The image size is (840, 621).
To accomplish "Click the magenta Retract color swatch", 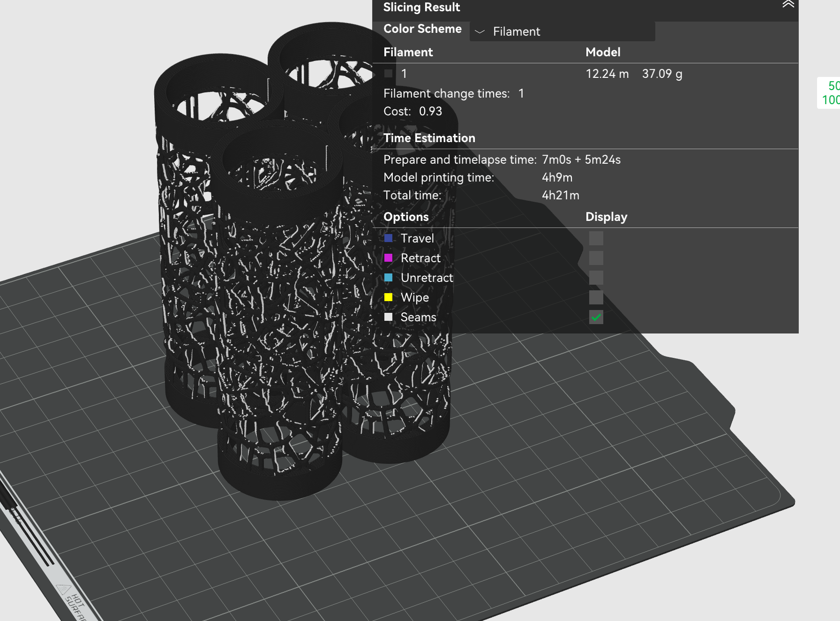I will click(388, 258).
